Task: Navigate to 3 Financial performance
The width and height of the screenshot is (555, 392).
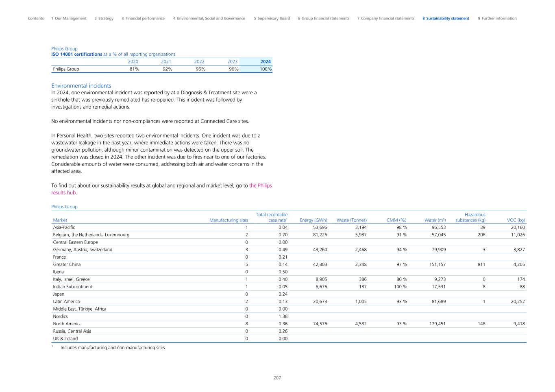Action: 143,18
